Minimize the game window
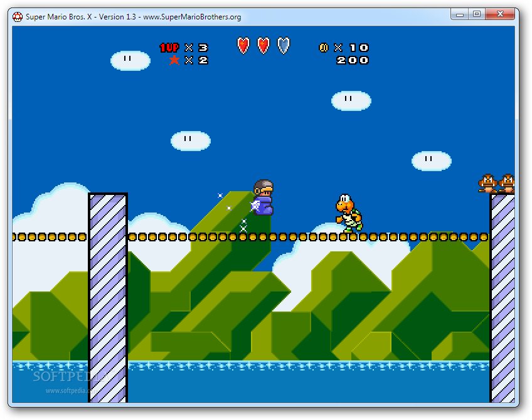 tap(460, 14)
